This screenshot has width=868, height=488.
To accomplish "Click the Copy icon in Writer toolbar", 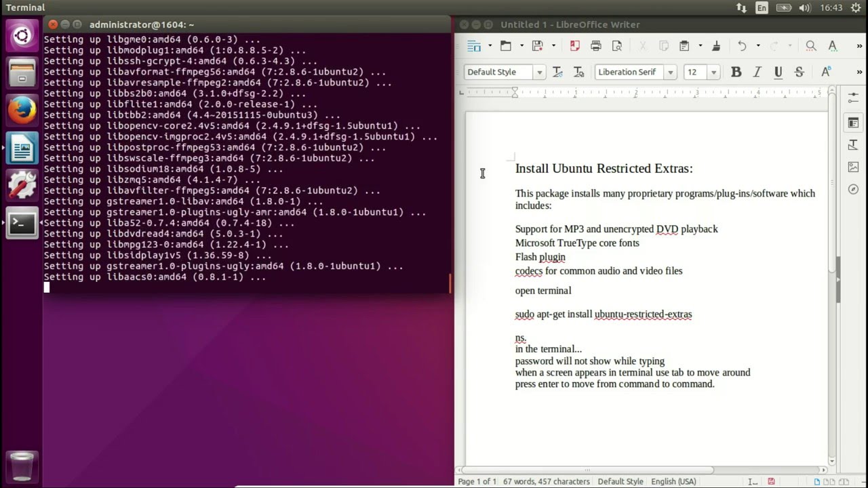I will [x=664, y=46].
